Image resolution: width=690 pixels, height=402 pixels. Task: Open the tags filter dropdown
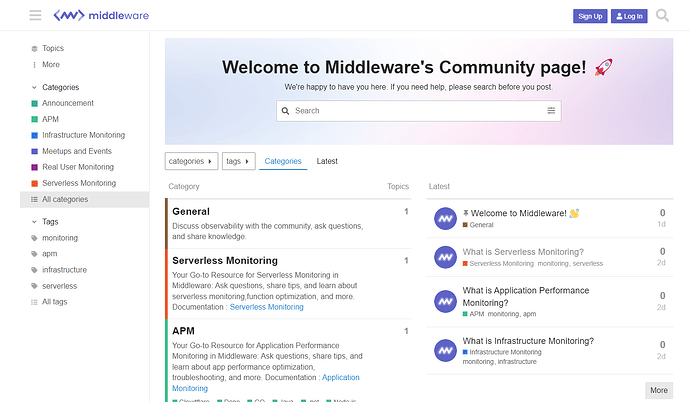[x=239, y=161]
